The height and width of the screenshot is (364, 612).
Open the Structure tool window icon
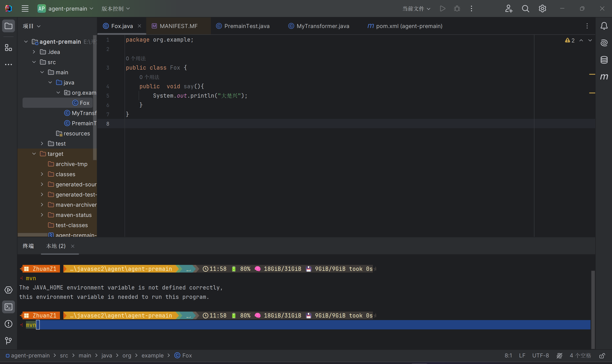click(8, 48)
